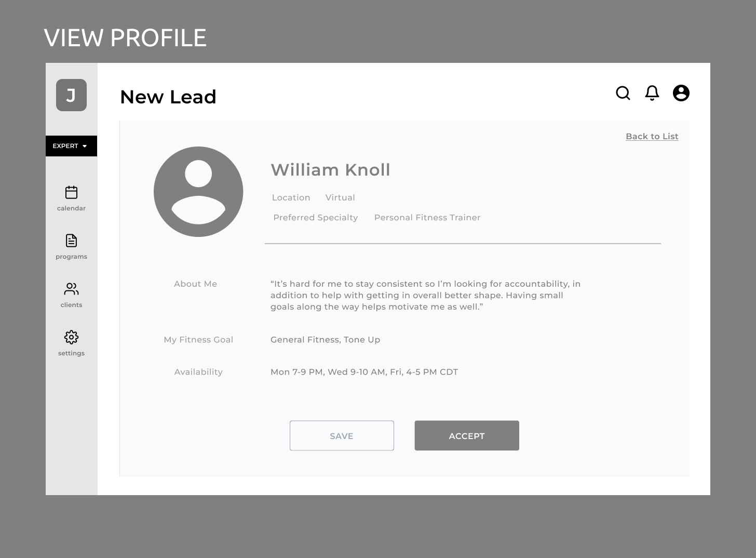Viewport: 756px width, 558px height.
Task: Open notifications bell icon
Action: tap(652, 93)
